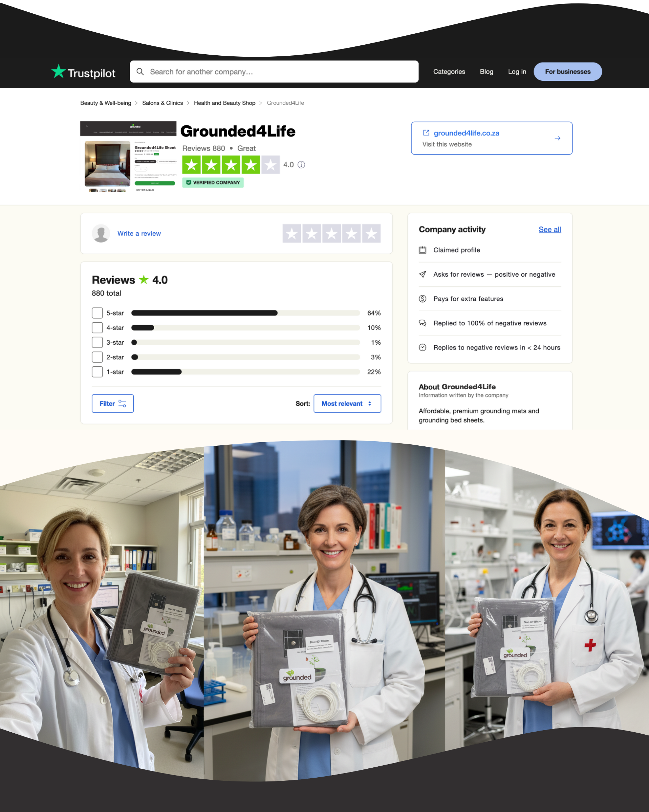The width and height of the screenshot is (649, 812).
Task: Open See all company activity link
Action: [x=549, y=229]
